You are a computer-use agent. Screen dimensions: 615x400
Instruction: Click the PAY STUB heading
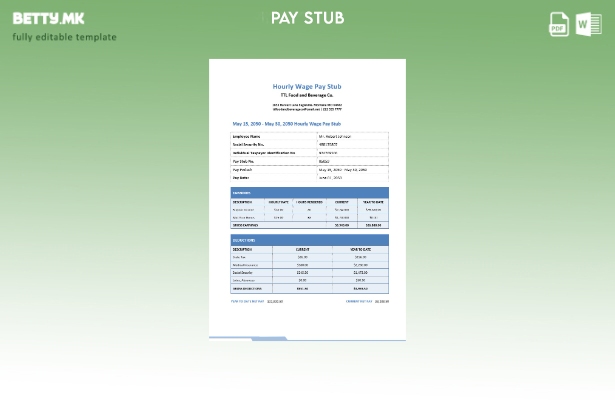click(x=307, y=18)
